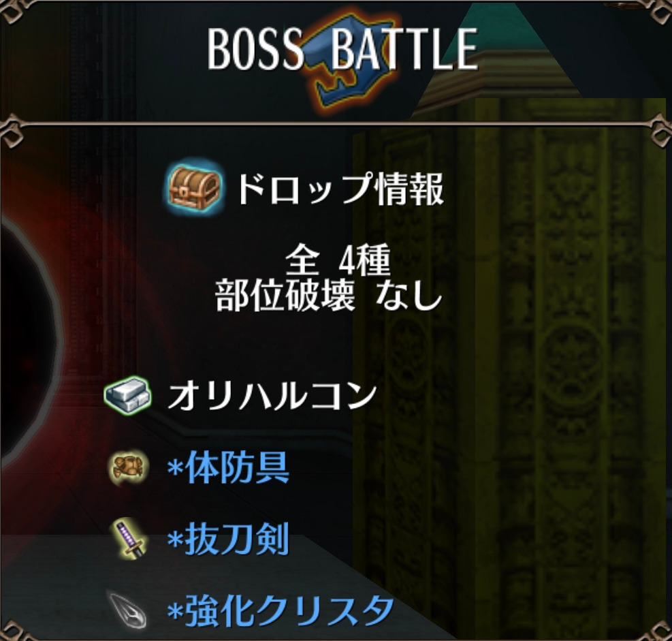Click the body armor icon
Viewport: 672px width, 641px height.
(127, 467)
